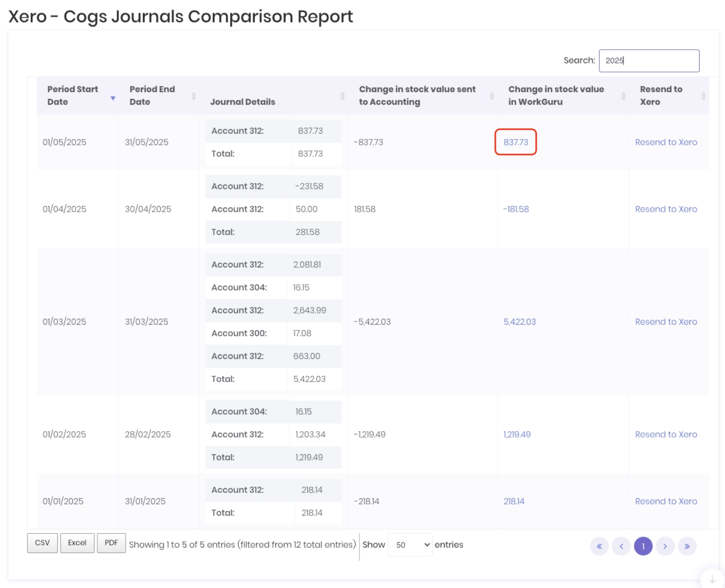Export the table to Excel
725x588 pixels.
[77, 543]
